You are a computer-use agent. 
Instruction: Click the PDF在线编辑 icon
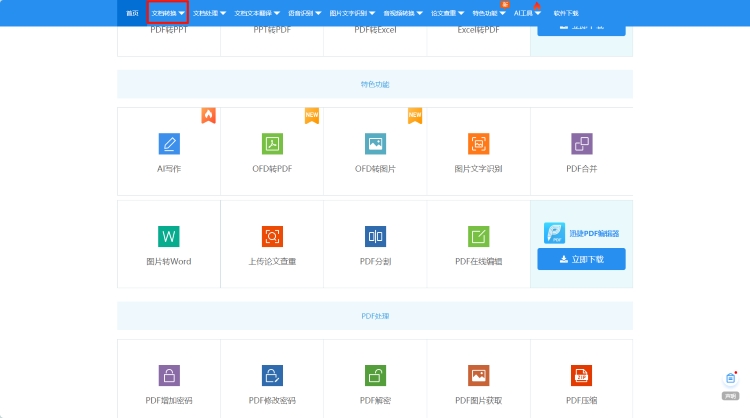tap(478, 237)
